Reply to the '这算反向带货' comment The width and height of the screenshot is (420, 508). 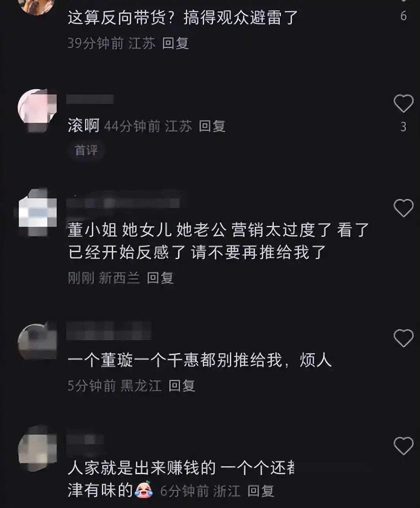point(175,43)
